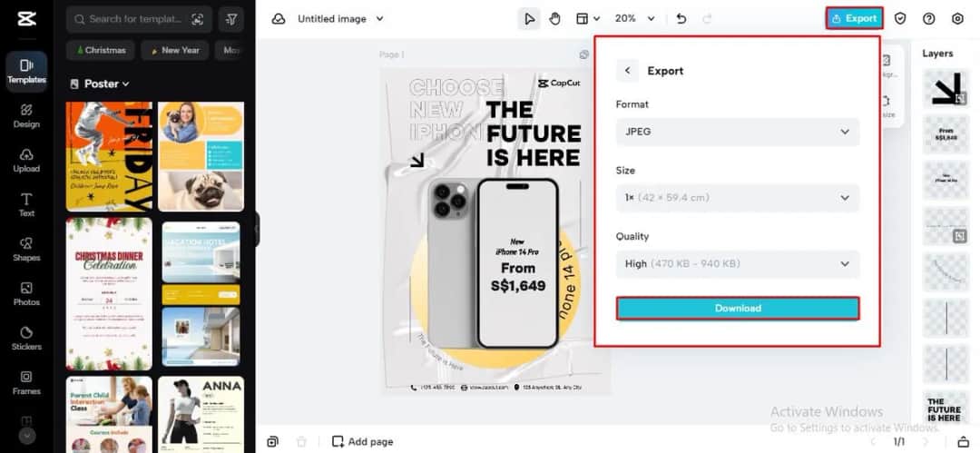Expand the Format JPEG dropdown
This screenshot has width=980, height=453.
pyautogui.click(x=737, y=132)
